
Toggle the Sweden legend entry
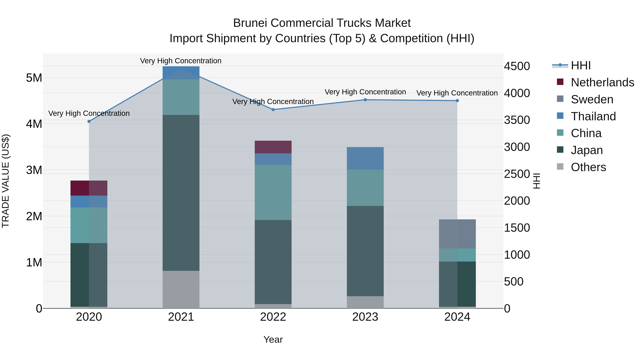coord(585,99)
